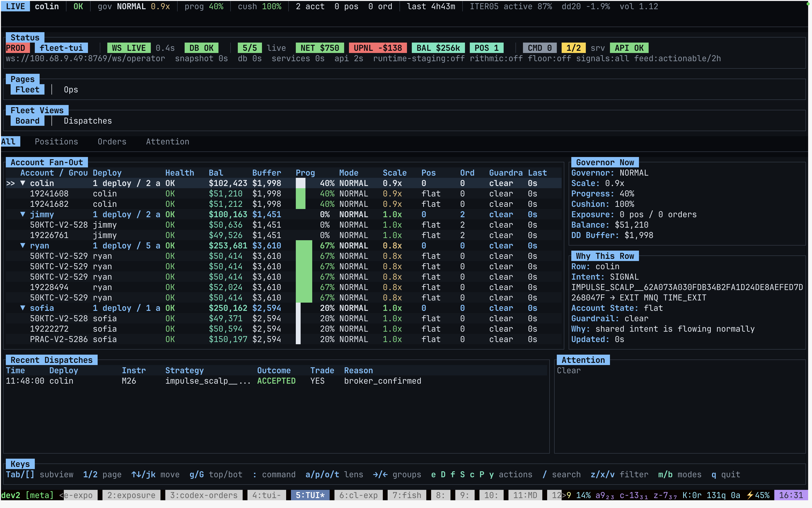Click the ACCEPTED outcome value

(x=276, y=381)
